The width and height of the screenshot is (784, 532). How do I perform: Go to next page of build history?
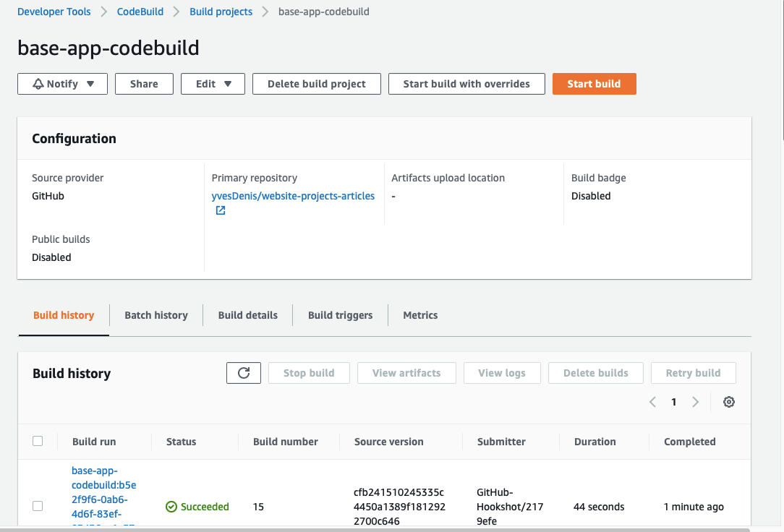pos(696,402)
